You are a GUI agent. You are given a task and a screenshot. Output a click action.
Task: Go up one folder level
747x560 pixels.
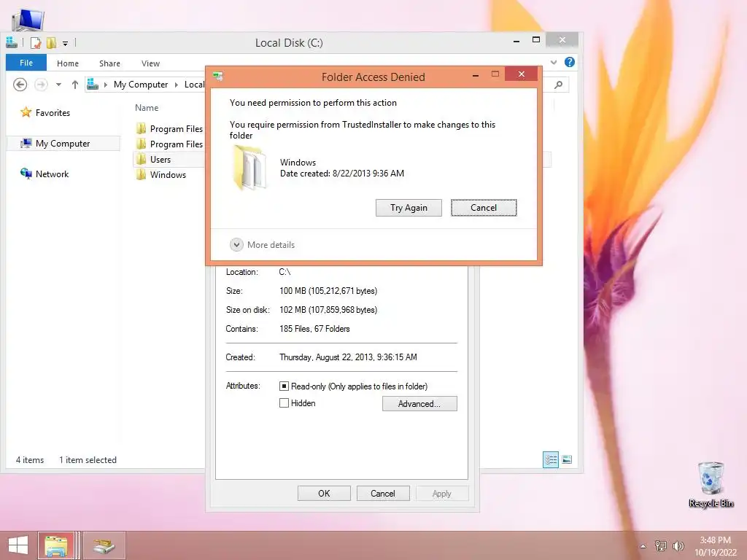(75, 85)
